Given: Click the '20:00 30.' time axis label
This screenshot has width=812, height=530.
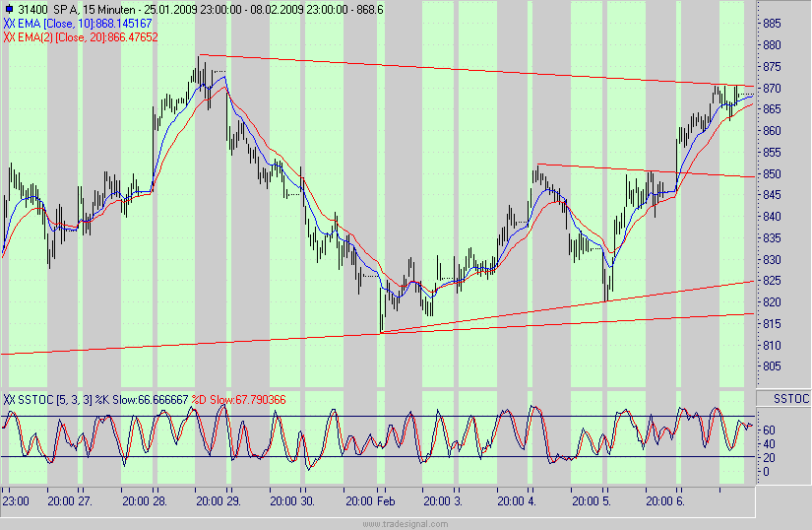Looking at the screenshot, I should coord(292,501).
